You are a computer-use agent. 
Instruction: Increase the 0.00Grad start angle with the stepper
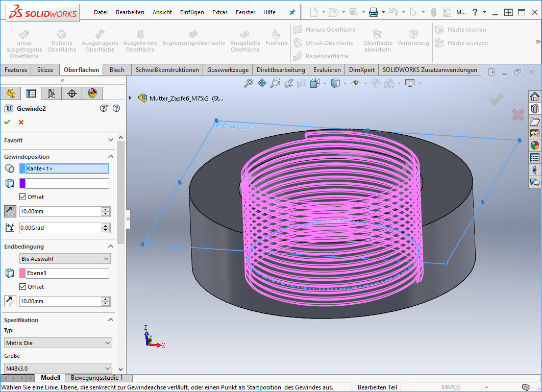(106, 226)
